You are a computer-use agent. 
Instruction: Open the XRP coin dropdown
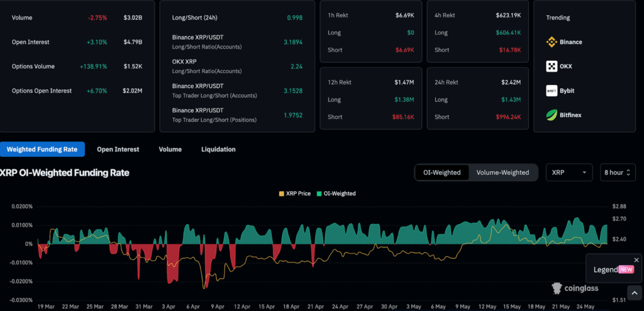tap(569, 172)
